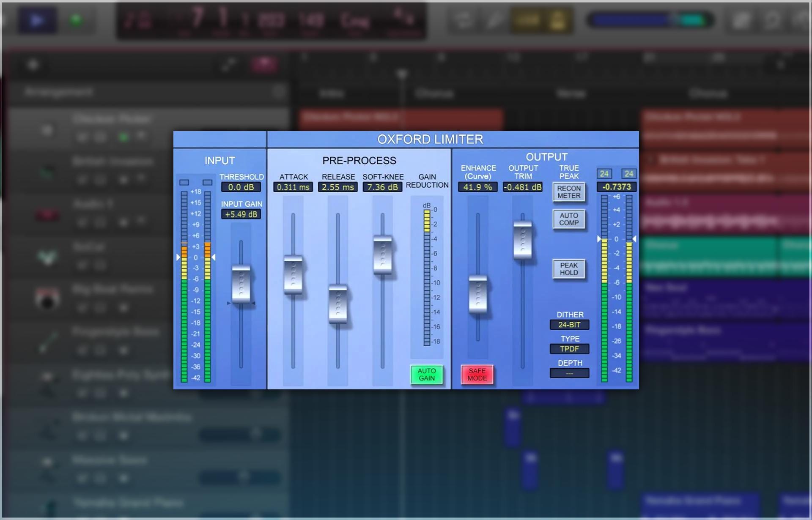This screenshot has width=812, height=520.
Task: Toggle Safe Mode in output section
Action: [477, 375]
